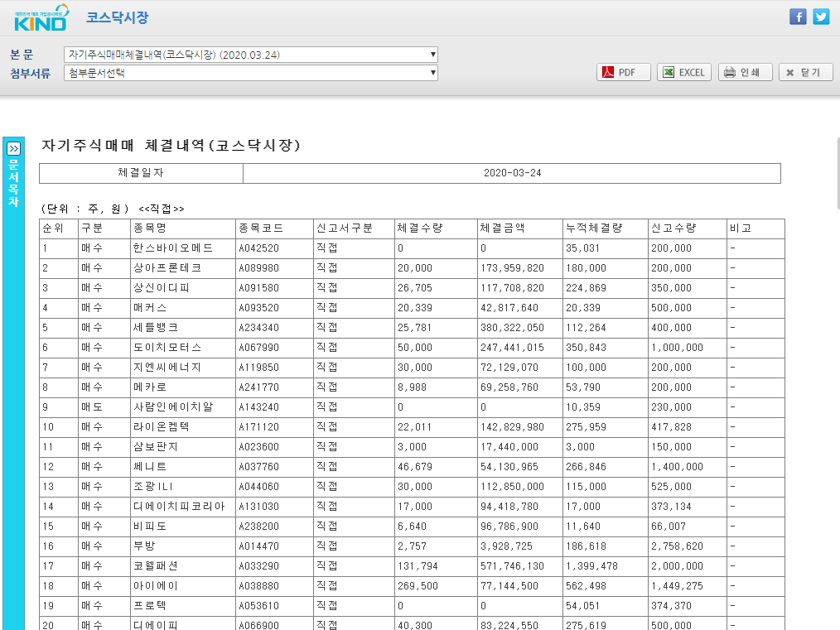Print the document with 인쇄 button

746,72
